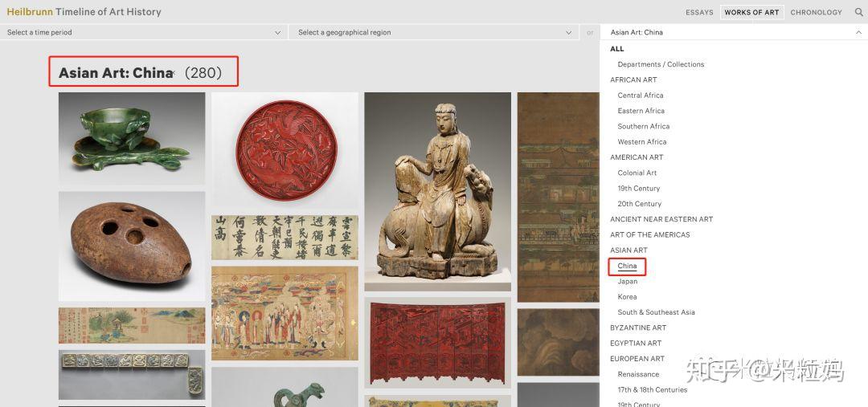The width and height of the screenshot is (868, 407).
Task: Select EUROPEAN ART category
Action: click(x=637, y=358)
